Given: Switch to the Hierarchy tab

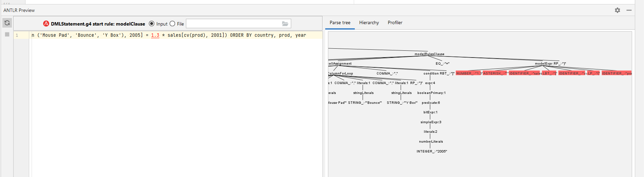Looking at the screenshot, I should coord(369,22).
